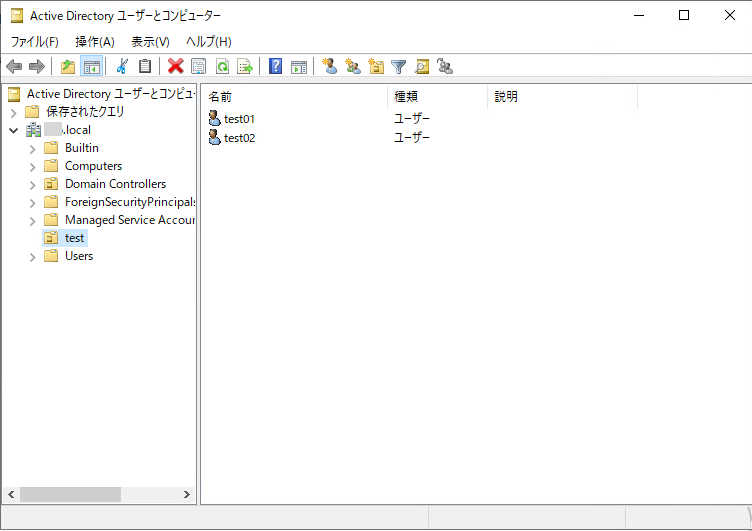752x531 pixels.
Task: Select the test OU in tree
Action: [x=74, y=238]
